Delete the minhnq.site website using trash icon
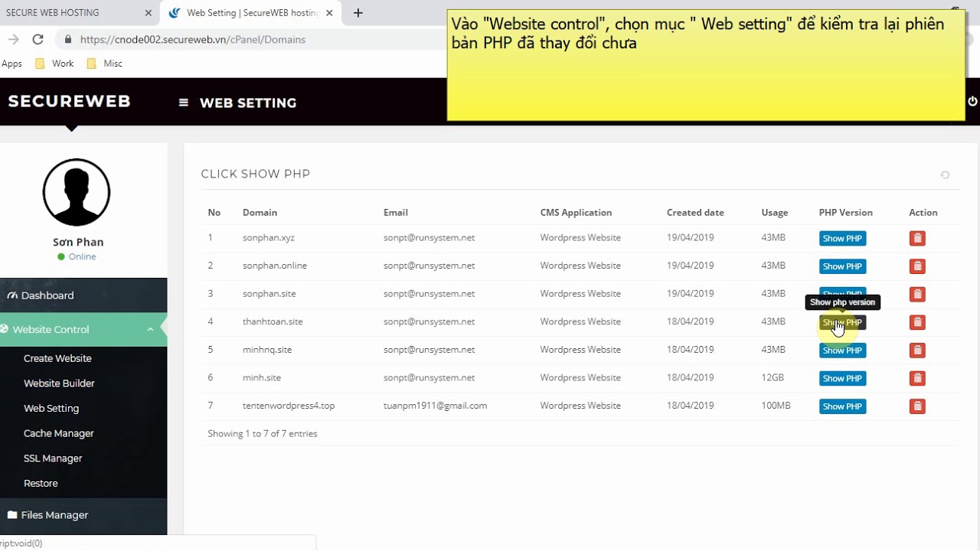This screenshot has height=551, width=980. pyautogui.click(x=917, y=350)
